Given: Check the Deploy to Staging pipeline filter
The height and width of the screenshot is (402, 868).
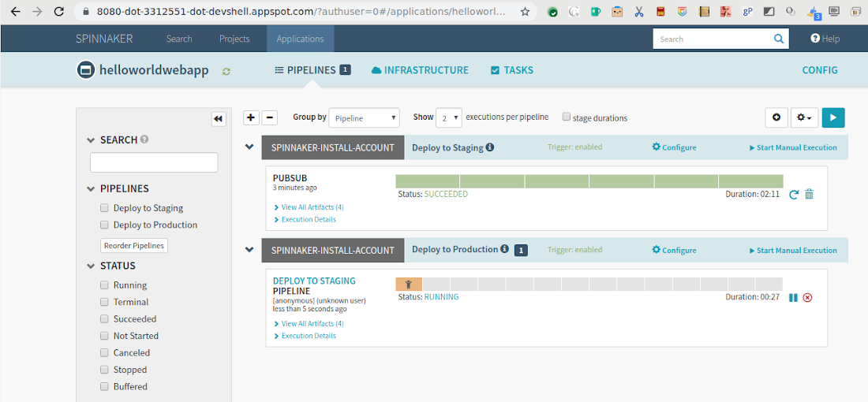Looking at the screenshot, I should pyautogui.click(x=104, y=208).
